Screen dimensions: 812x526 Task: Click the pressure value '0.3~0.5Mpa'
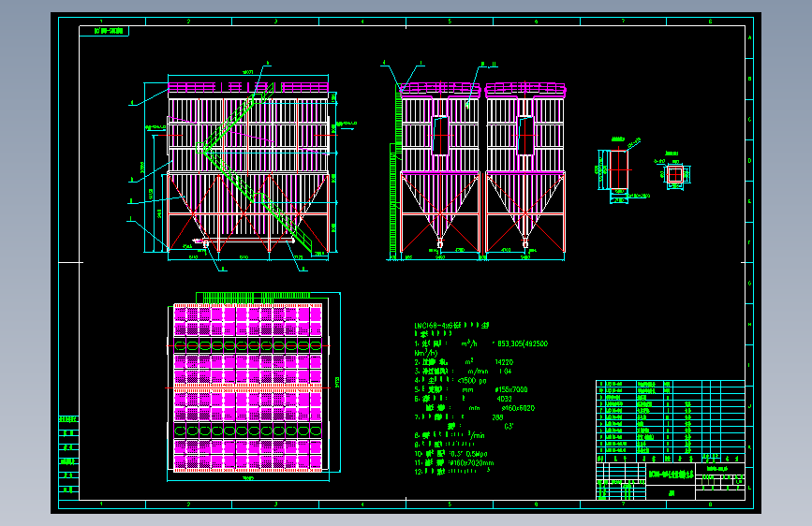(468, 454)
